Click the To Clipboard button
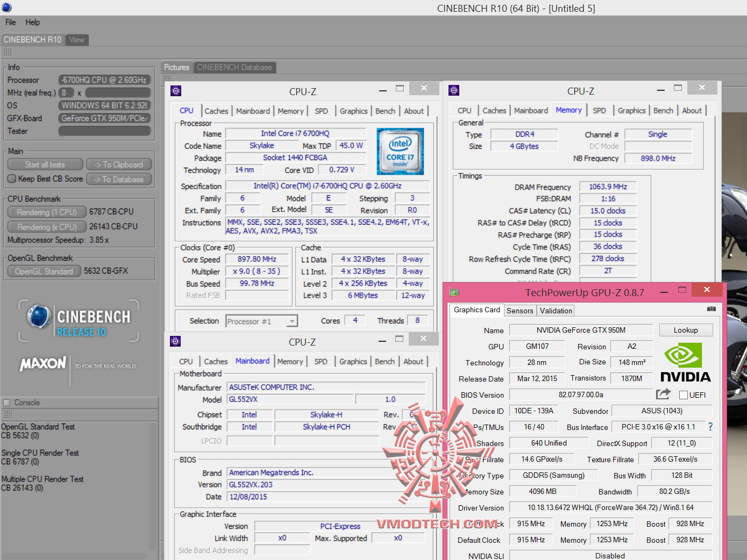This screenshot has width=747, height=560. [x=119, y=164]
